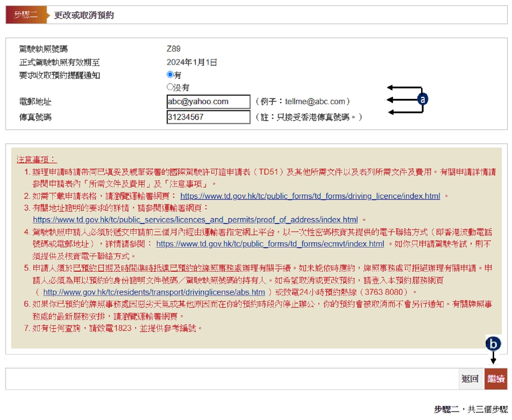This screenshot has width=512, height=420.
Task: Click the tellme@abc.com example text
Action: coord(315,101)
